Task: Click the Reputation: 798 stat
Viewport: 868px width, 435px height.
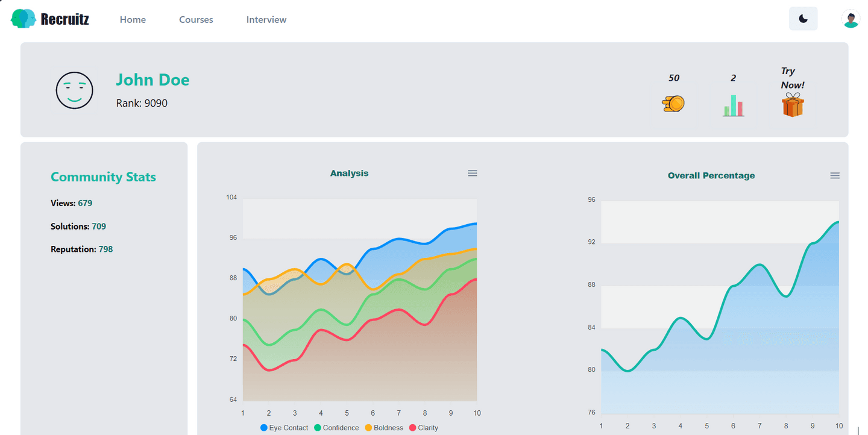Action: (x=81, y=249)
